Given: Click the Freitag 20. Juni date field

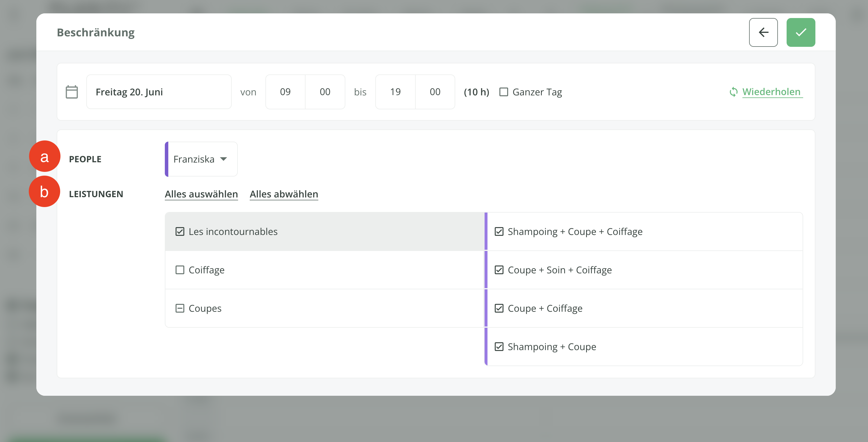Looking at the screenshot, I should click(x=159, y=92).
